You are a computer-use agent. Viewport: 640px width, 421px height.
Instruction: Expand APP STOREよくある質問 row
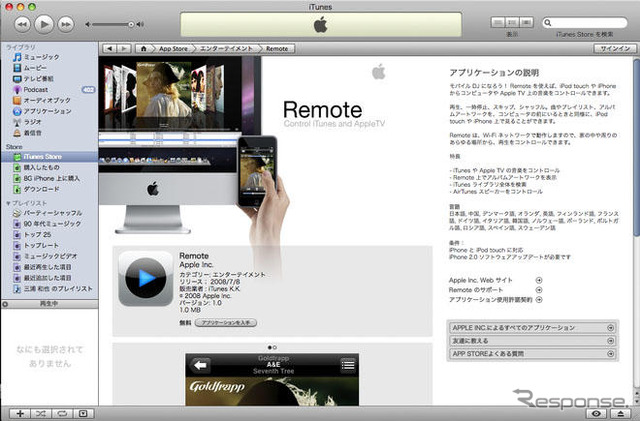click(x=533, y=354)
